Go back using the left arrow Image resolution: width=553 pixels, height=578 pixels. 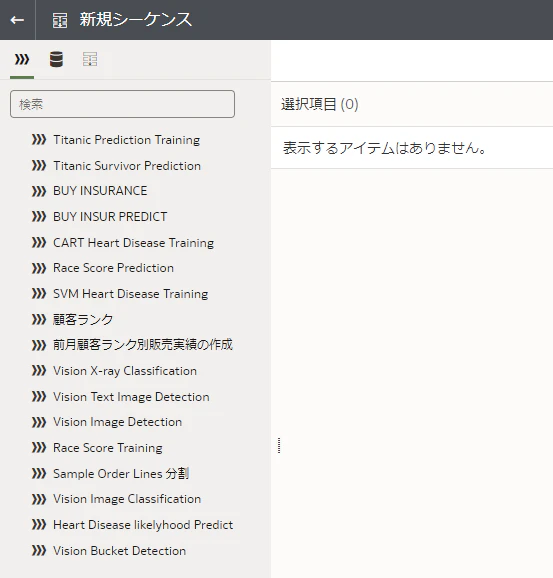[17, 20]
